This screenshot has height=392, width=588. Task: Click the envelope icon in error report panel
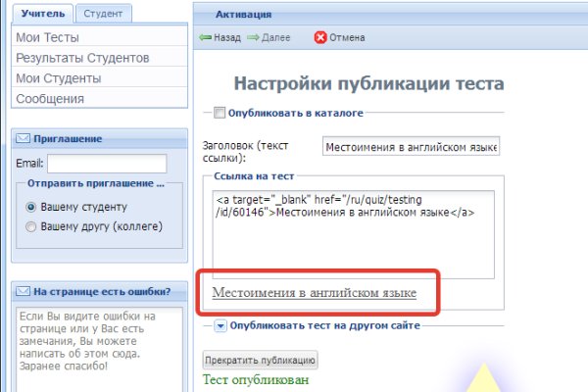[x=23, y=291]
